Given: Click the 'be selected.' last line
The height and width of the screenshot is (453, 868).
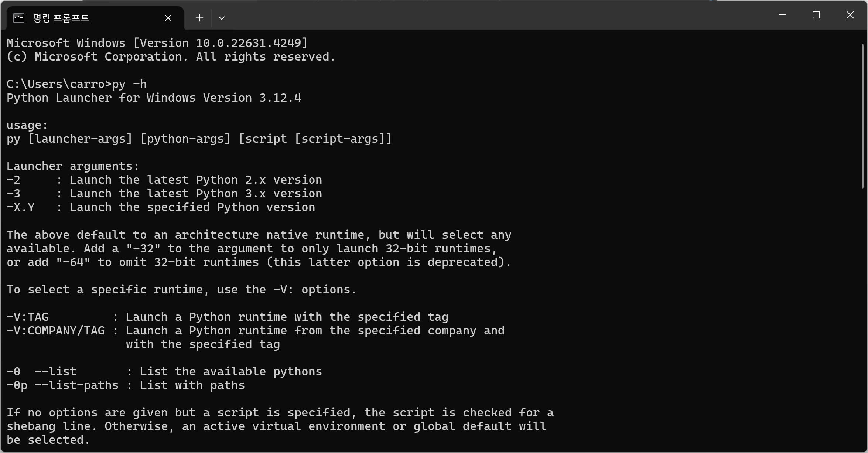Looking at the screenshot, I should [x=48, y=440].
